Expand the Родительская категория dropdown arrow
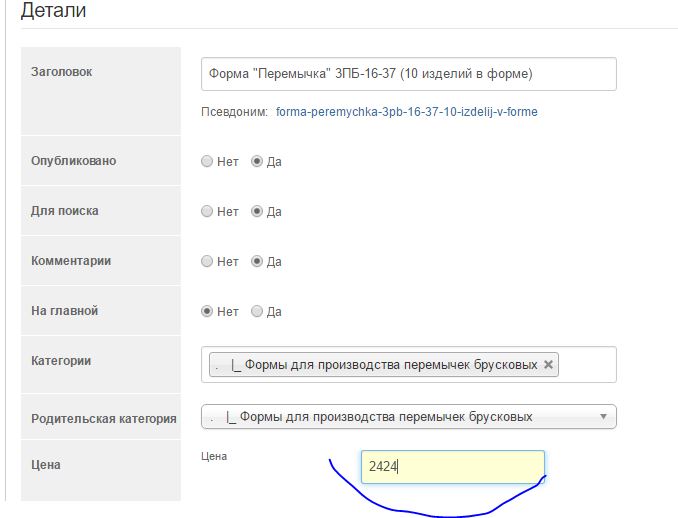 pyautogui.click(x=603, y=416)
